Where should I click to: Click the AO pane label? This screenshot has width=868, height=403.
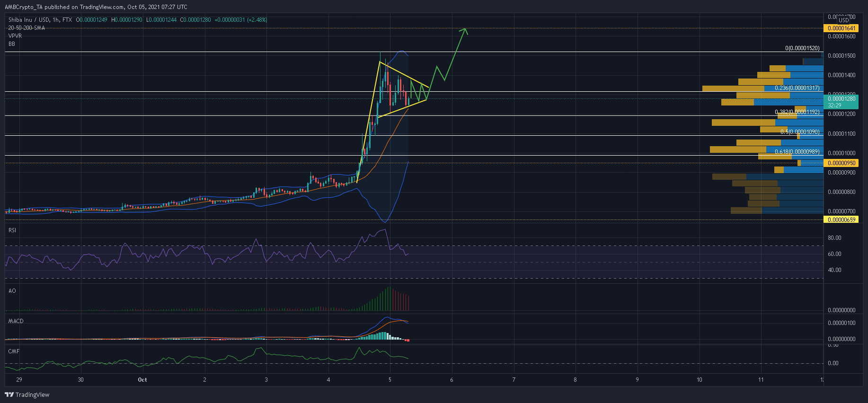pos(12,291)
